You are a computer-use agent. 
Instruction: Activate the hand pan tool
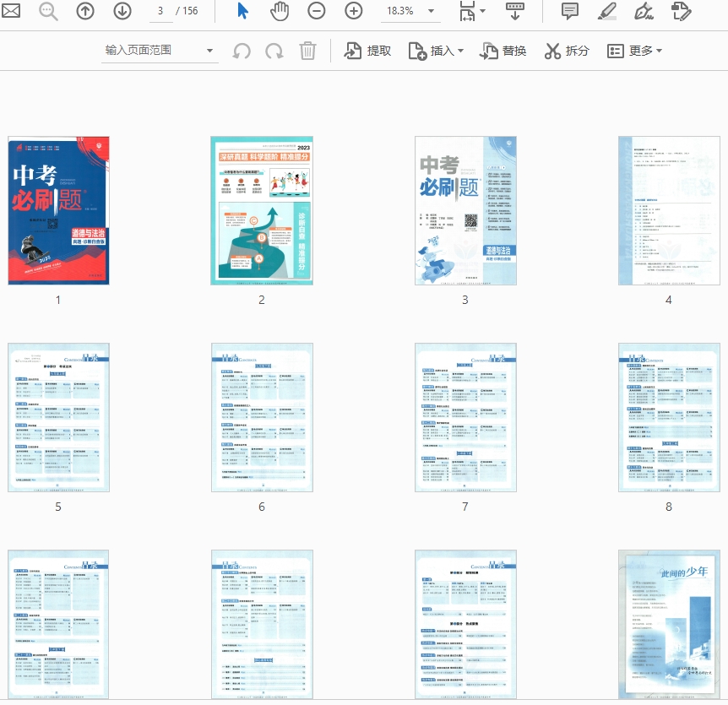(280, 11)
